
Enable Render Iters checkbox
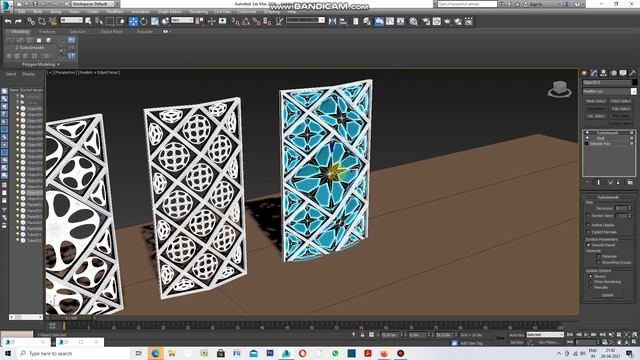tap(588, 216)
